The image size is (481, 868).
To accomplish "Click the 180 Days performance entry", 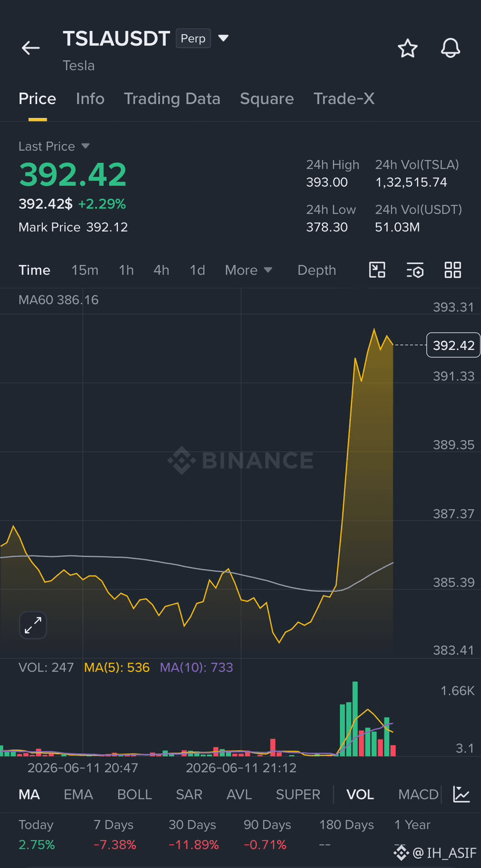I will click(x=346, y=835).
